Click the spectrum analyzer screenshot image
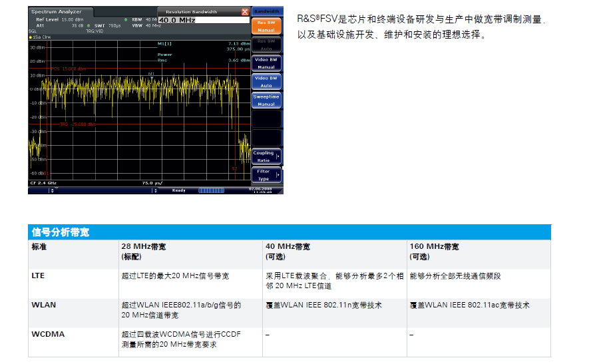The image size is (603, 364). pyautogui.click(x=155, y=100)
